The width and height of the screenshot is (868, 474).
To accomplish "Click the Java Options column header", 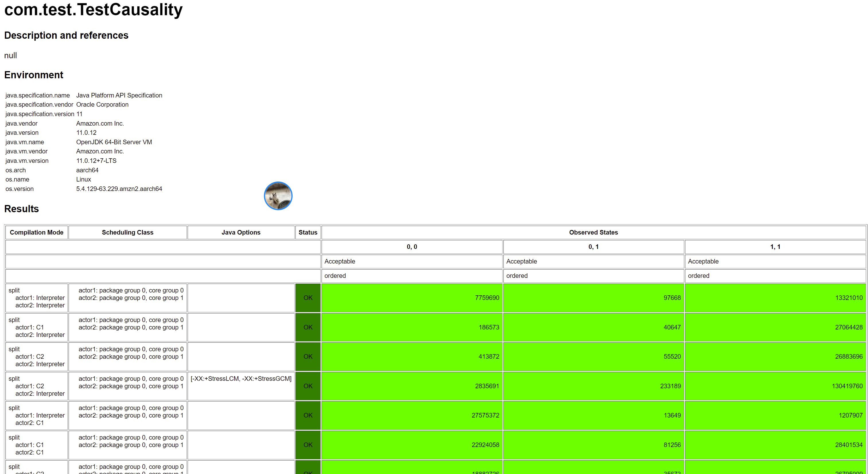I will 241,233.
